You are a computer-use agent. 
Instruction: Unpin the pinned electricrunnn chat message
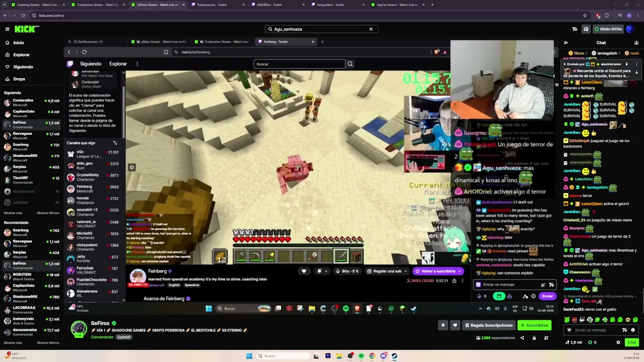pyautogui.click(x=626, y=64)
